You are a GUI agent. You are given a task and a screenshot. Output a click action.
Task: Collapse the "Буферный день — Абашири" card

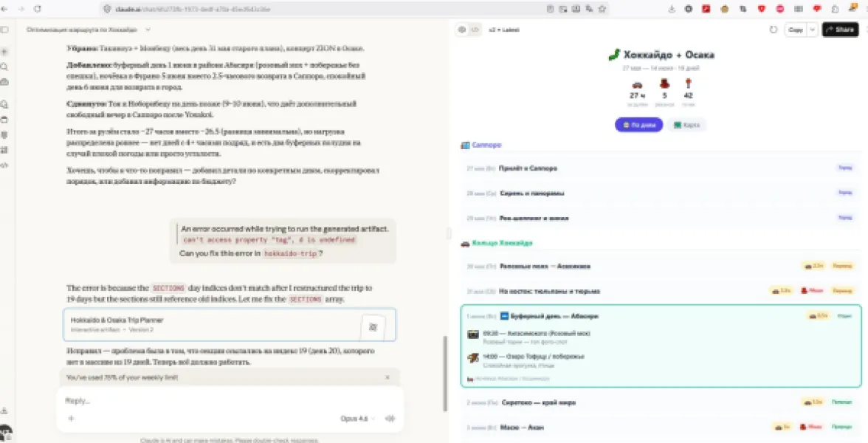[661, 316]
